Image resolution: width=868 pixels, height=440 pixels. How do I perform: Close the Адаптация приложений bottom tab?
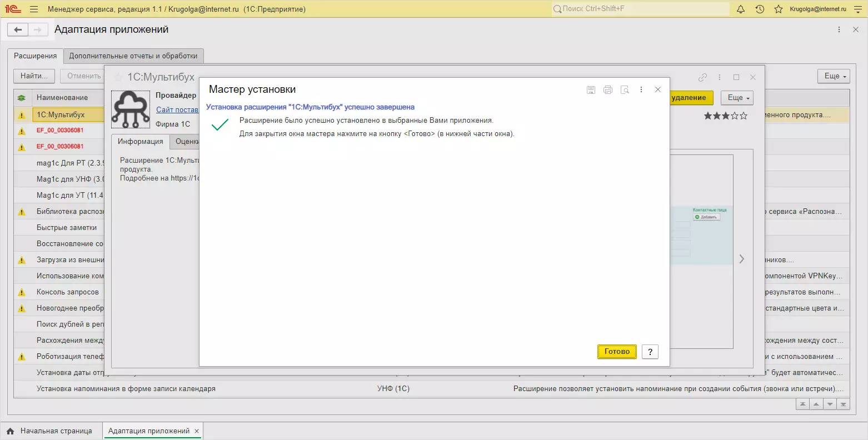pos(197,431)
